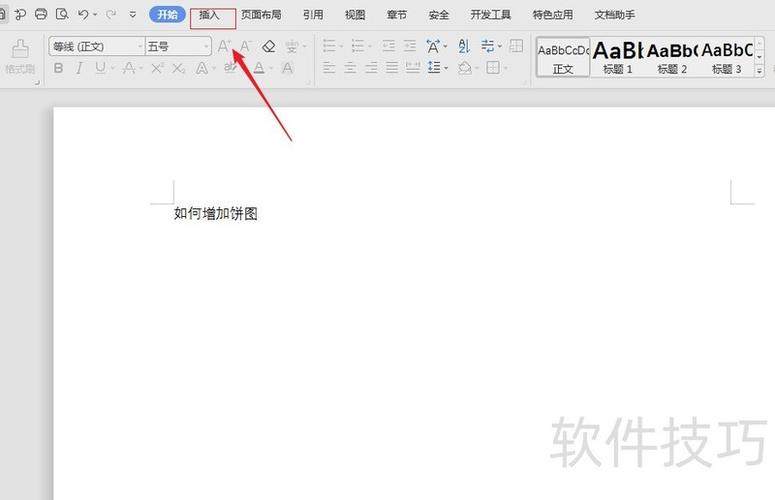Screen dimensions: 775x500
Task: Click the show paragraph marks icon
Action: (487, 46)
